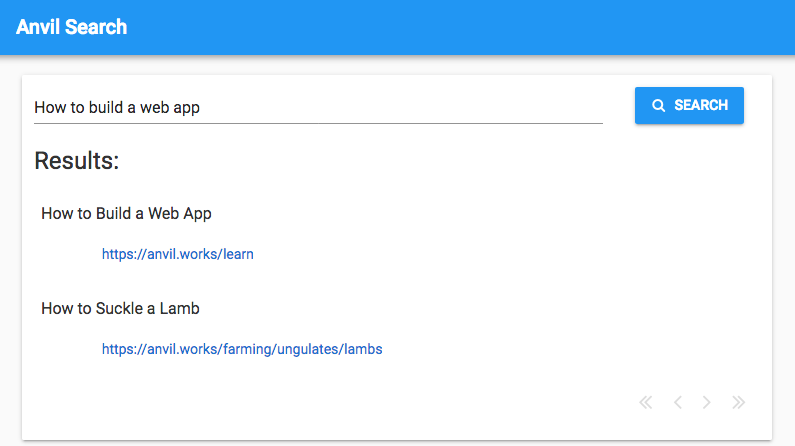Advance to the next results page arrow
The width and height of the screenshot is (795, 446).
pyautogui.click(x=707, y=402)
